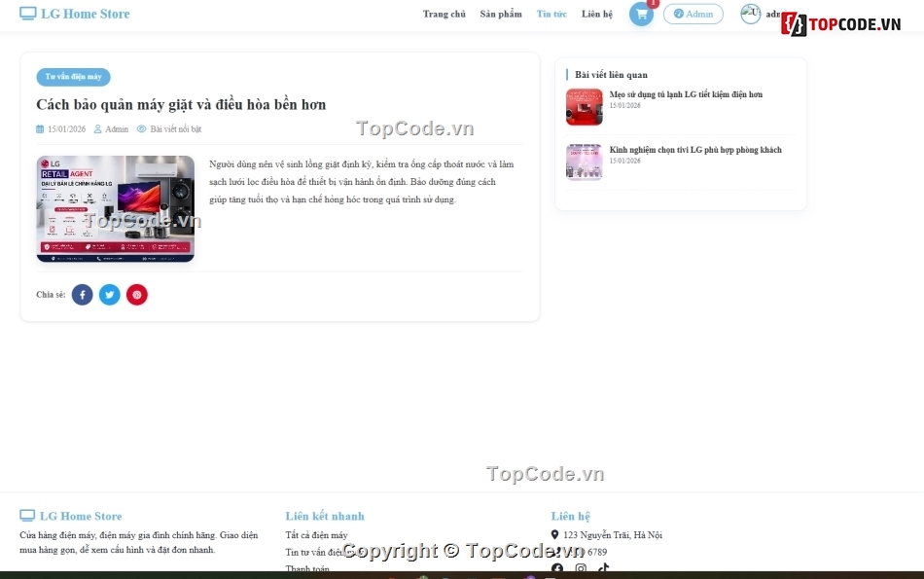Click the Tư vấn điện máy category tag

coord(73,77)
